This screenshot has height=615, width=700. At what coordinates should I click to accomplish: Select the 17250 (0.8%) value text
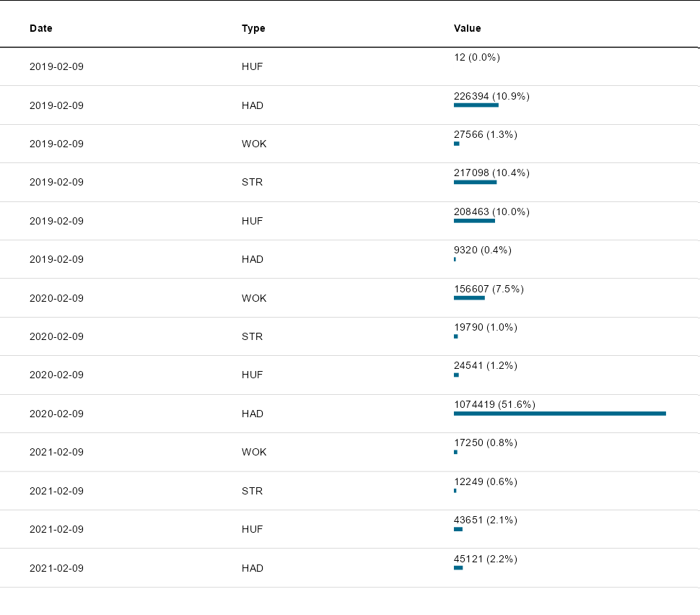pos(485,442)
